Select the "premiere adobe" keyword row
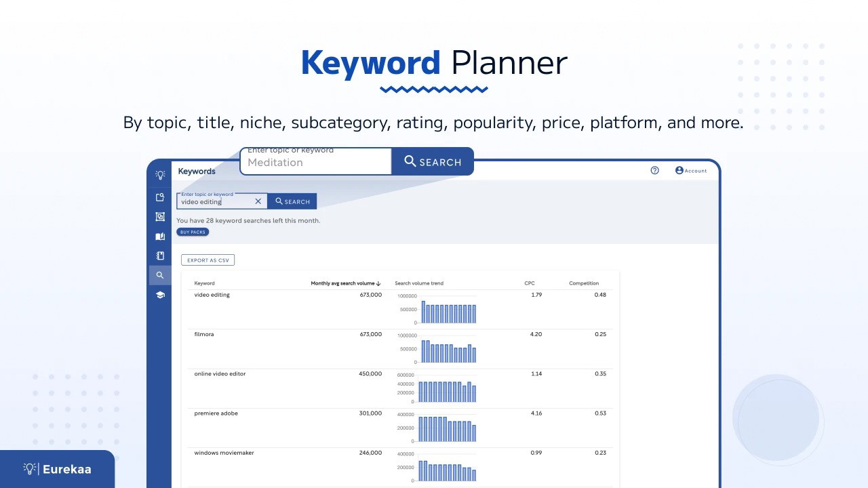The height and width of the screenshot is (488, 868). [216, 413]
